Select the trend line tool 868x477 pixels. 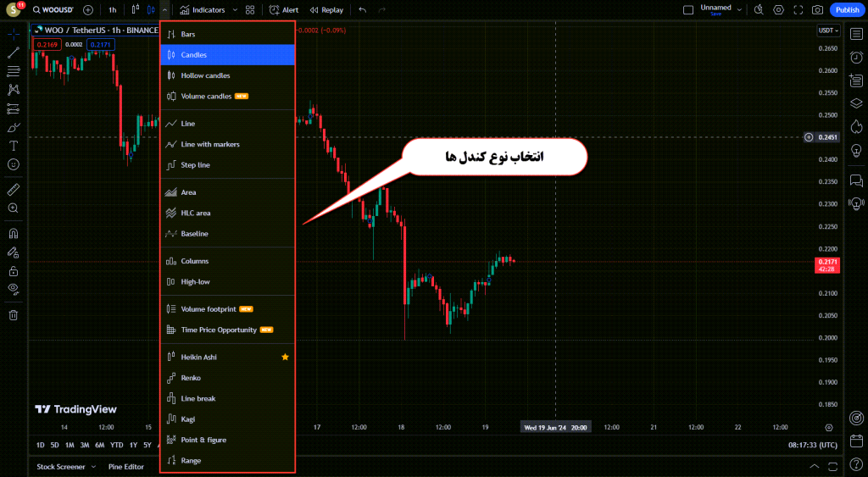(x=14, y=53)
